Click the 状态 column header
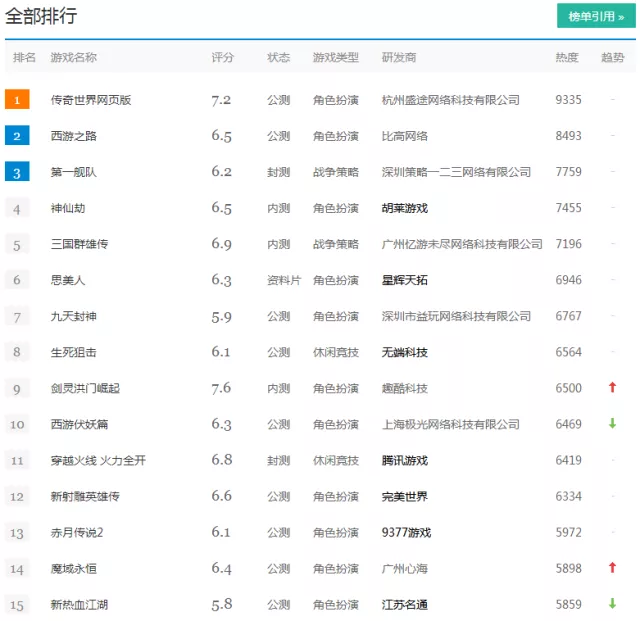This screenshot has width=640, height=621. click(278, 58)
